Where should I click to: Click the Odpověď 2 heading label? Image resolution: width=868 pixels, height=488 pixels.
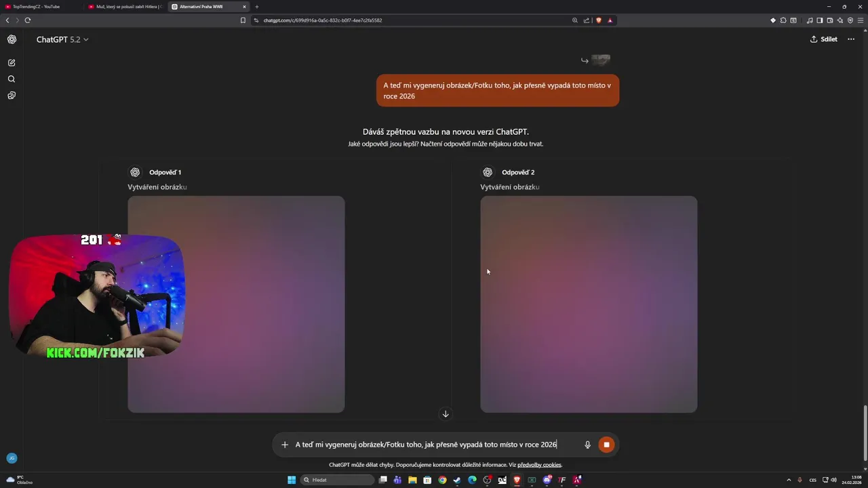pyautogui.click(x=518, y=172)
